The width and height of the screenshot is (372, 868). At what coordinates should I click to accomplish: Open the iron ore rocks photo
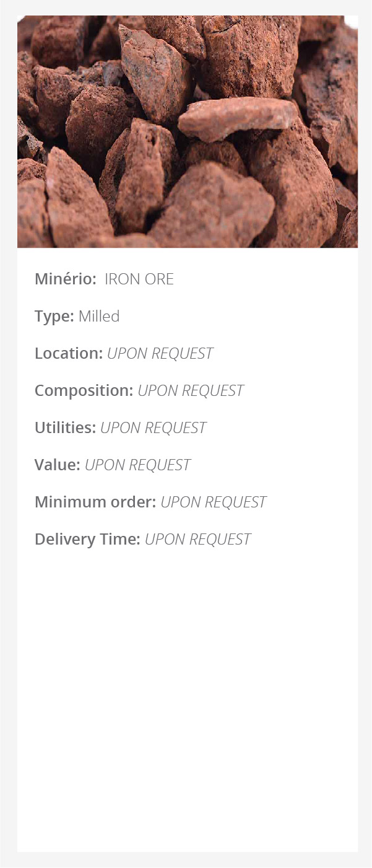188,131
